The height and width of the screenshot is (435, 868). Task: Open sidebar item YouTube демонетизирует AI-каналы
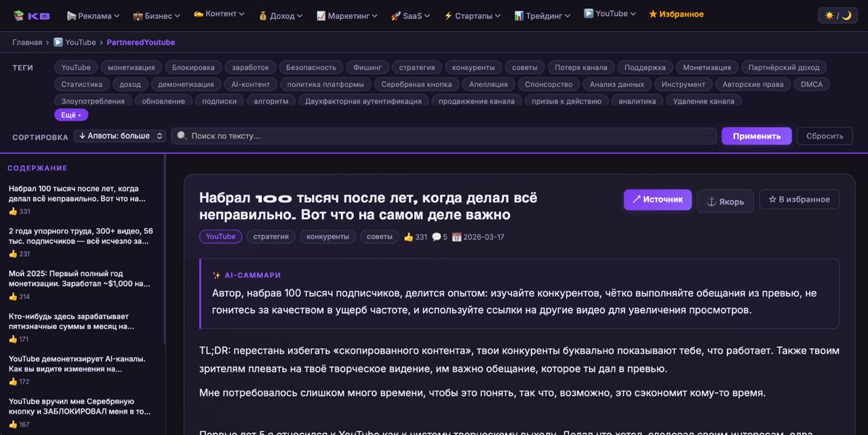77,364
